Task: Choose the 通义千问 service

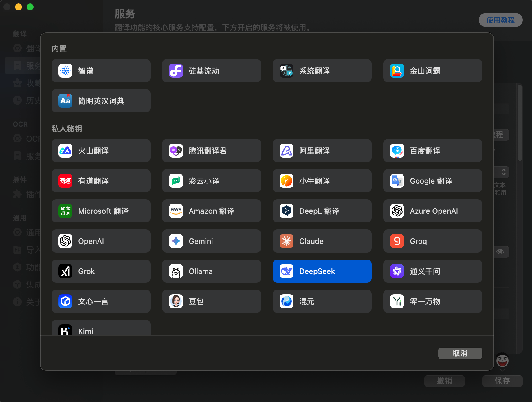Action: coord(432,271)
